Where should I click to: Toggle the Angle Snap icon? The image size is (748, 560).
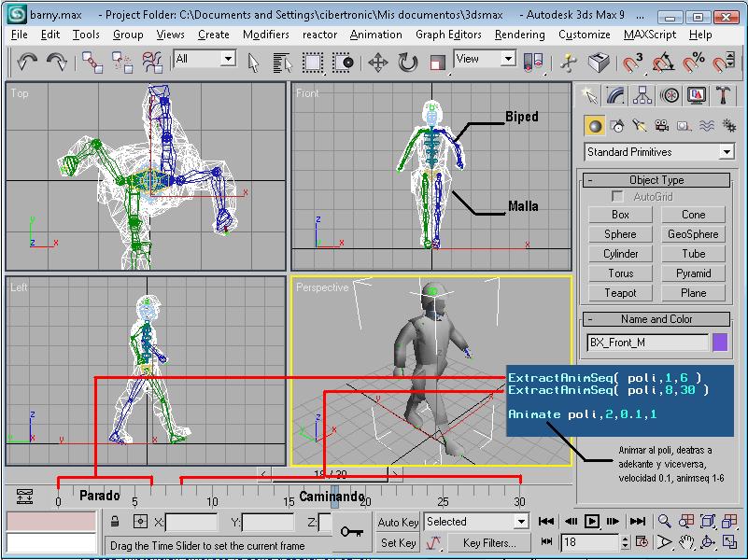pos(663,63)
